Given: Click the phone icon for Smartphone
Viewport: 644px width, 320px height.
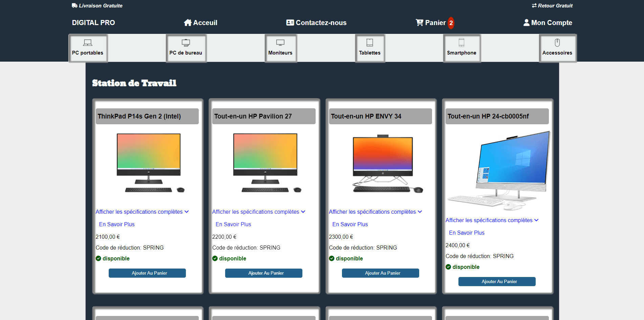Looking at the screenshot, I should pos(461,43).
